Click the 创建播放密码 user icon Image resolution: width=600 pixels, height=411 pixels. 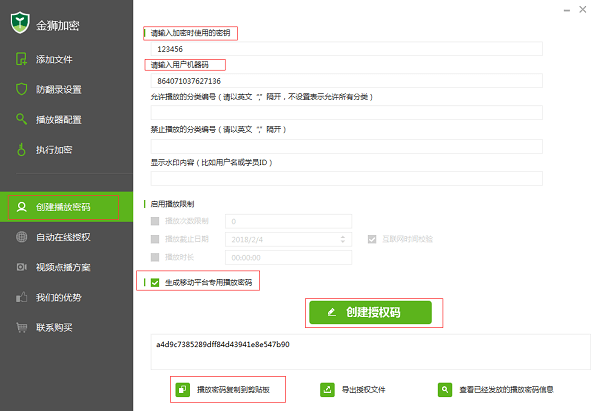point(21,207)
